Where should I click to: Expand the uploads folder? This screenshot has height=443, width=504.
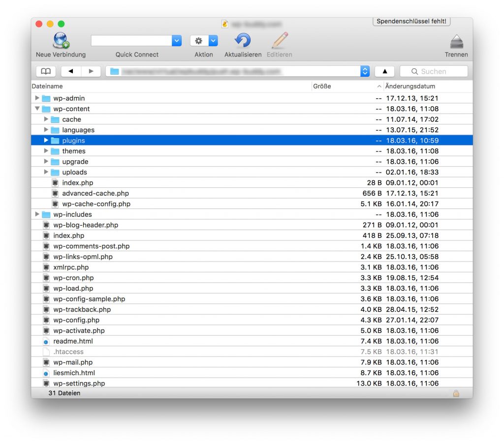coord(46,172)
